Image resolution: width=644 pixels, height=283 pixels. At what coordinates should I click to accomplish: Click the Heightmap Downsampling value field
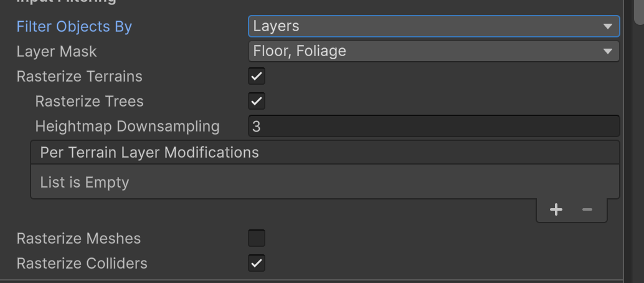point(433,127)
